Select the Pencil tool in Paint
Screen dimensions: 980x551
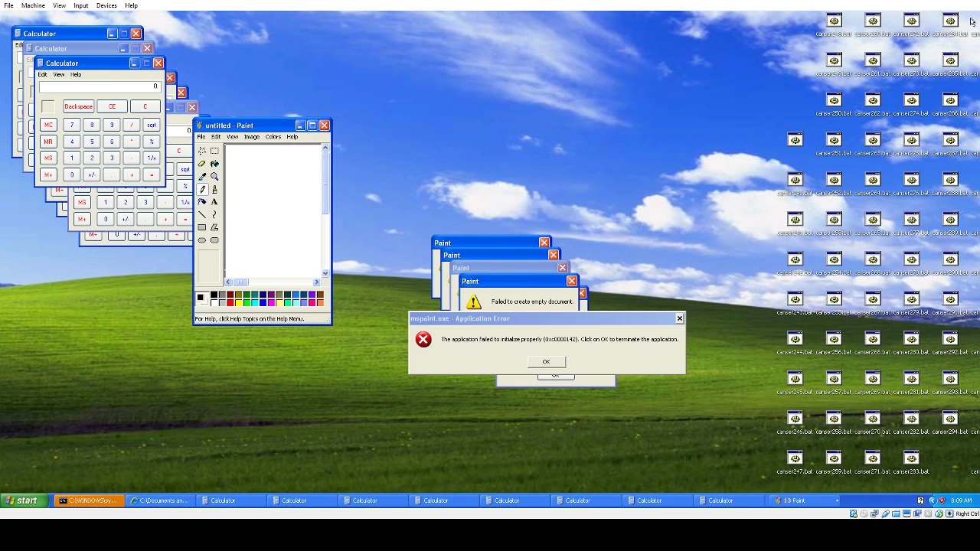pyautogui.click(x=202, y=189)
